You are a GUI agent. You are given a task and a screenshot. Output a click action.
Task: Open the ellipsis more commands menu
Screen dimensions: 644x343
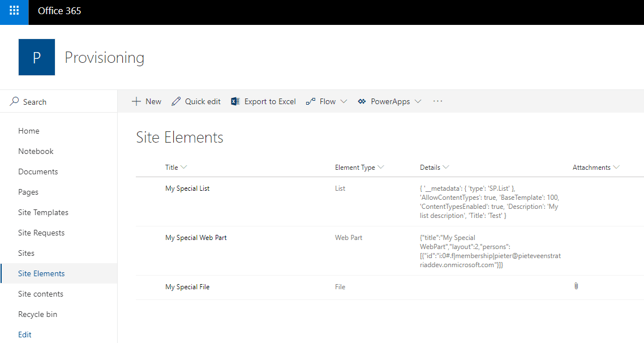(x=437, y=101)
